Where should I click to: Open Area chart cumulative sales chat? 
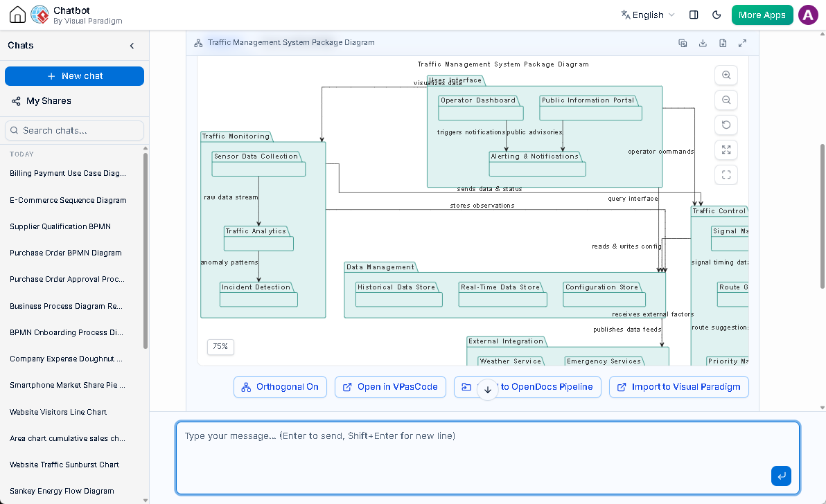[68, 438]
